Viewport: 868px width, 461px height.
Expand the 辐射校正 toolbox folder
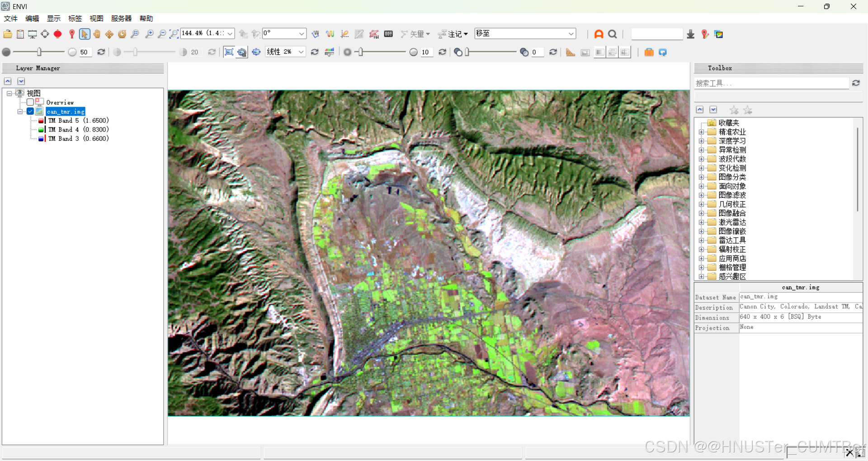(x=701, y=249)
